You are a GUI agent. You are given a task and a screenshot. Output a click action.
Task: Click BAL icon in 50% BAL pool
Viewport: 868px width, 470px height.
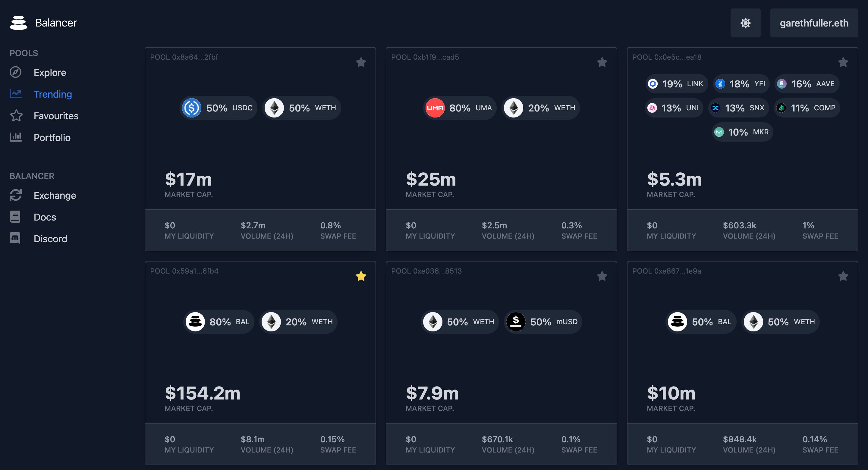coord(677,322)
